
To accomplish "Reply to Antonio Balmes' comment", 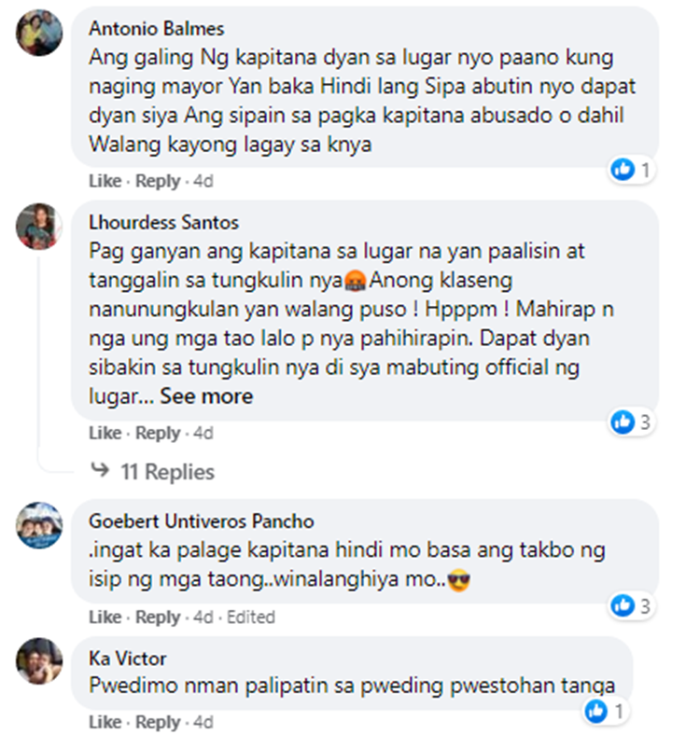I will click(x=158, y=181).
